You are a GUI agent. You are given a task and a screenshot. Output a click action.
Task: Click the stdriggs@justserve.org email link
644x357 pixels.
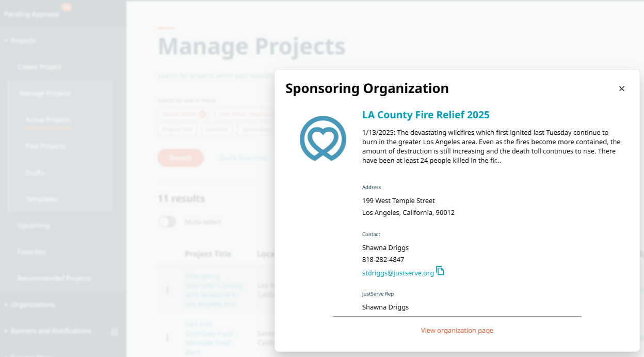pos(398,273)
